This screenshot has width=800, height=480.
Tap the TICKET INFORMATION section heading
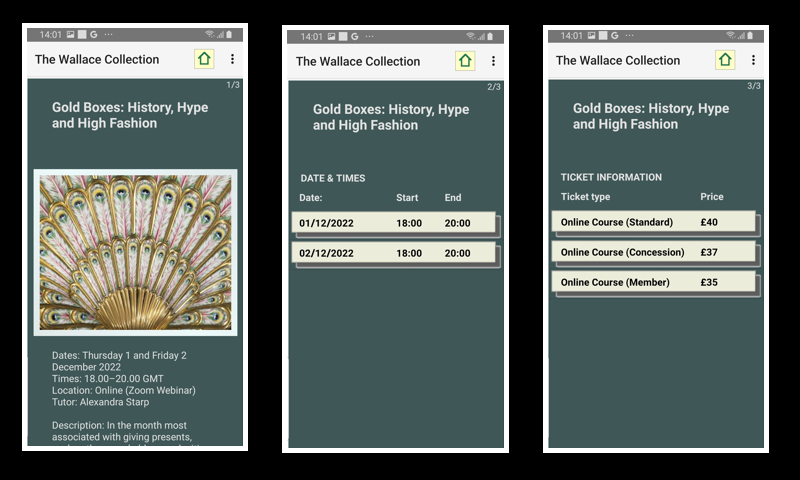[x=611, y=177]
